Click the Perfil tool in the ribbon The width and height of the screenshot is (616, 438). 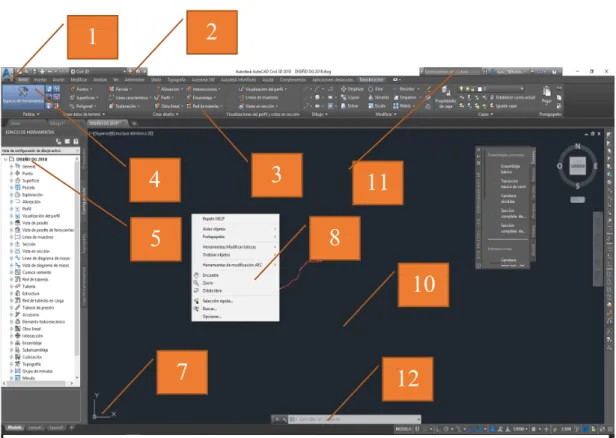click(x=164, y=97)
